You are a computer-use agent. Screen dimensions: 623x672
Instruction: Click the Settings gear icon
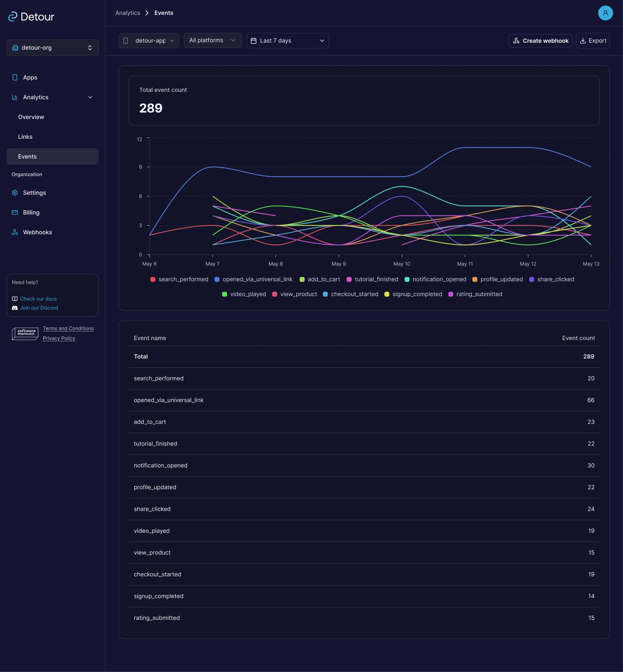tap(15, 193)
